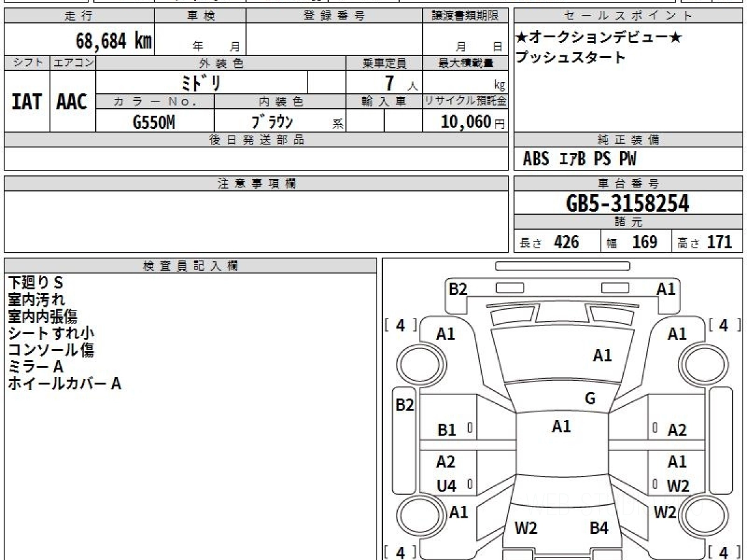
Task: Click the 車台番号 header
Action: [629, 184]
